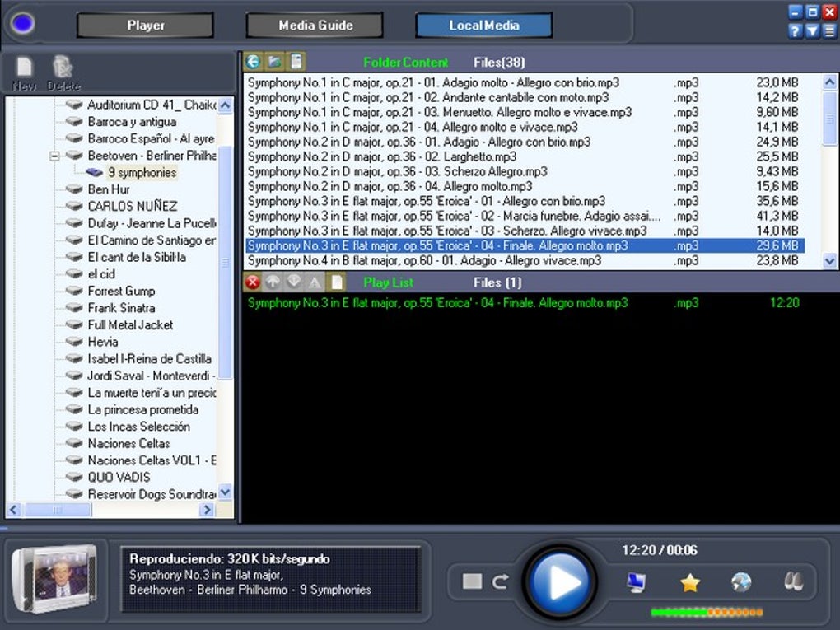Screen dimensions: 840x630
Task: Select the Ben Hur folder
Action: tap(109, 189)
